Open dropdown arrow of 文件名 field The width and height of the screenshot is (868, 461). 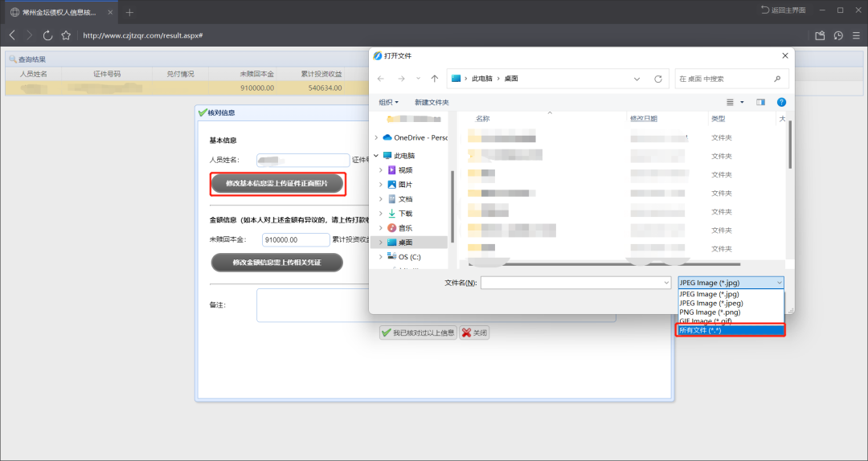coord(666,283)
